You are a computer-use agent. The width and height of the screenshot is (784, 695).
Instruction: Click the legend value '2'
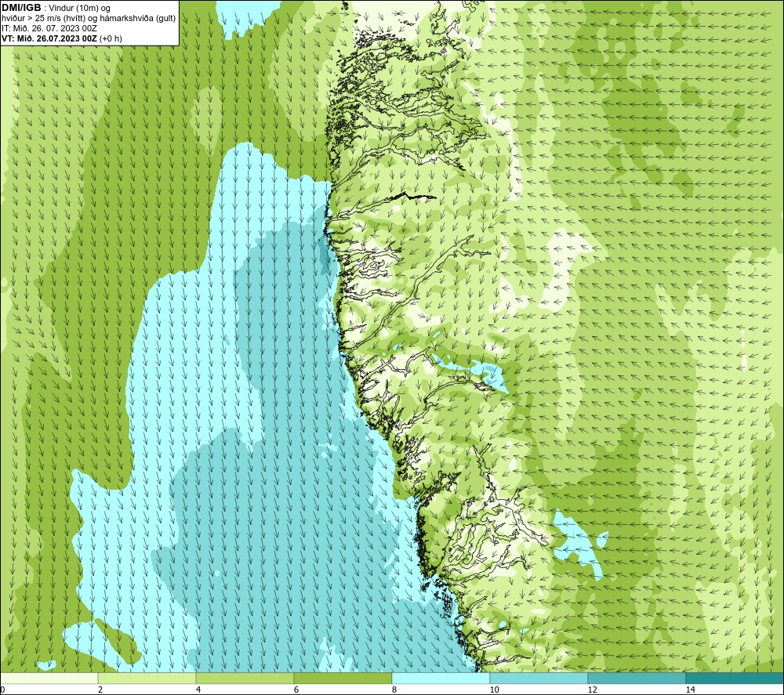coord(100,690)
